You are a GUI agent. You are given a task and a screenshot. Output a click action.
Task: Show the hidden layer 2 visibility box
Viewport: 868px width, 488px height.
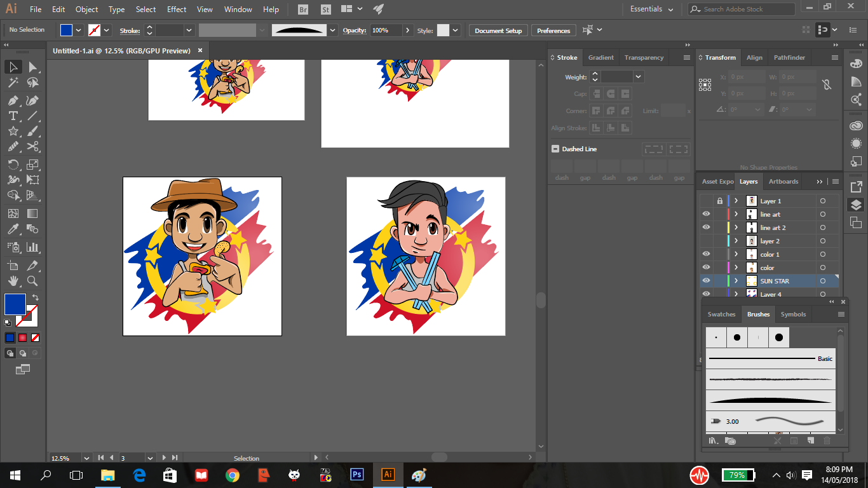706,241
